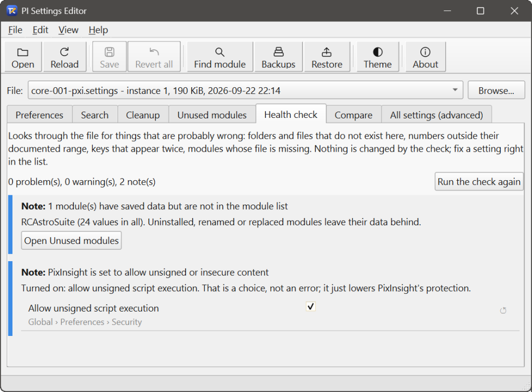Open the Help menu
Screen dimensions: 532x392
point(98,30)
